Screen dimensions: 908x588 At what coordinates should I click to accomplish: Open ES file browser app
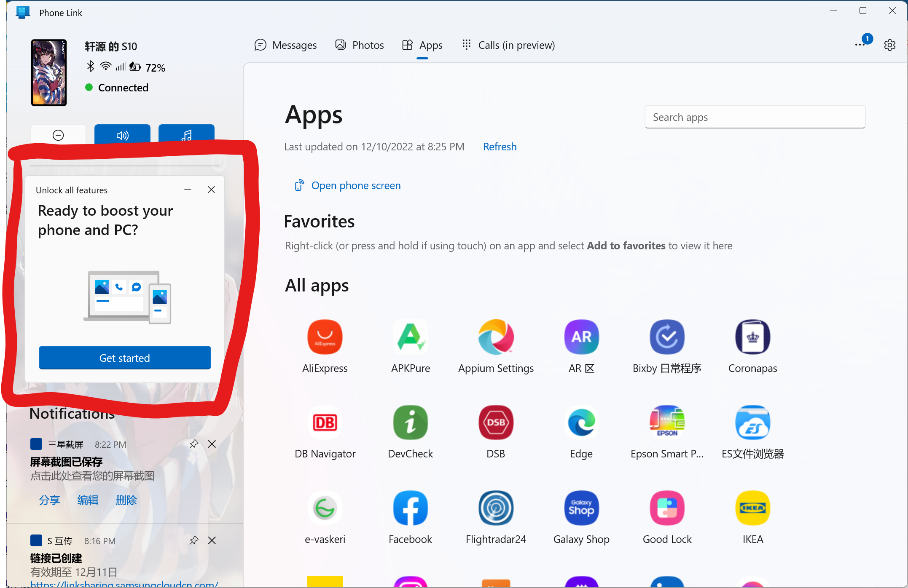point(752,422)
